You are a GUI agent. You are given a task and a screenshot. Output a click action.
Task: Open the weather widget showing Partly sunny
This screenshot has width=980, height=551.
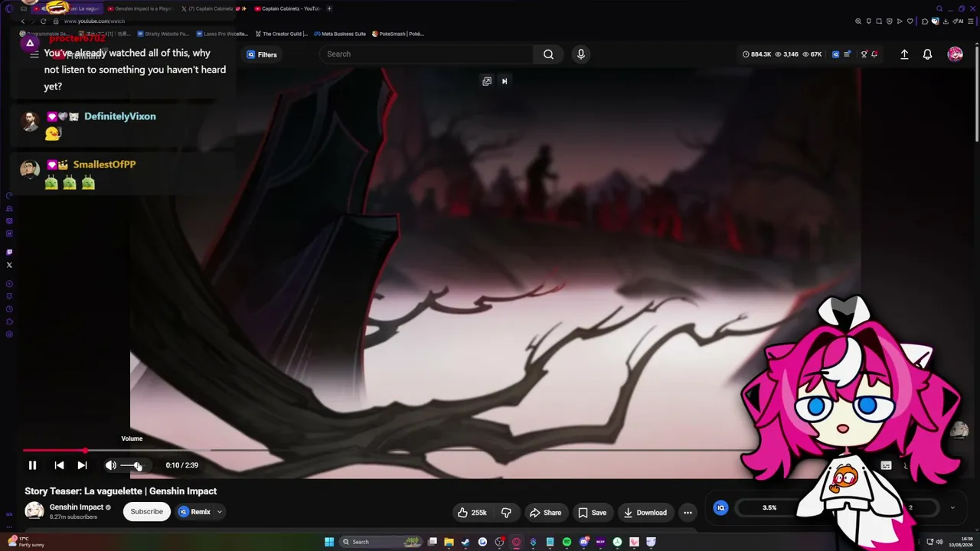tap(26, 542)
